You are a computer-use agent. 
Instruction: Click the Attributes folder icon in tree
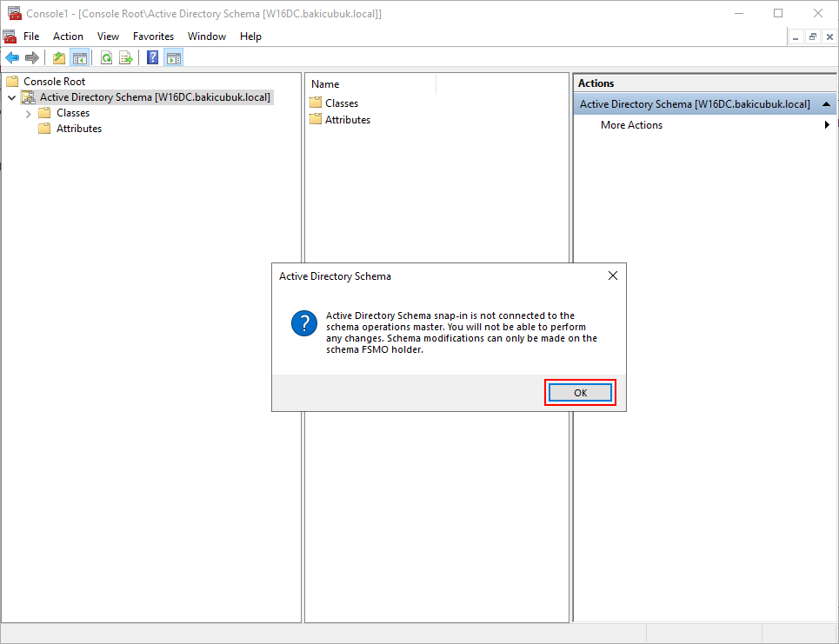pos(45,129)
